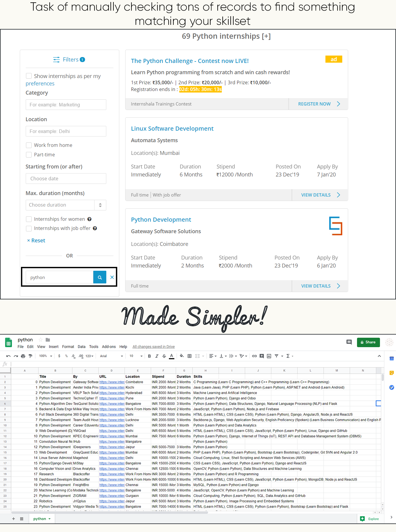Screen dimensions: 396x532
Task: Open the fill color bucket
Action: point(182,356)
